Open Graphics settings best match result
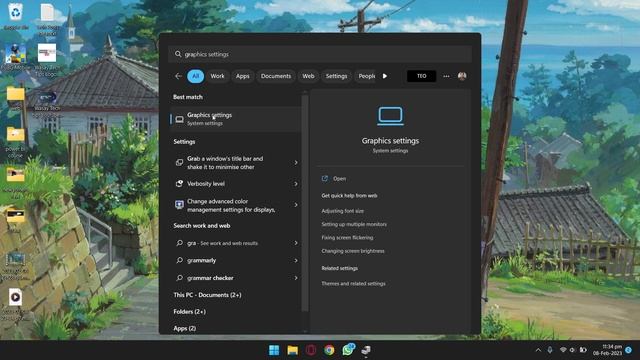Screen dimensions: 640x360 [x=236, y=119]
